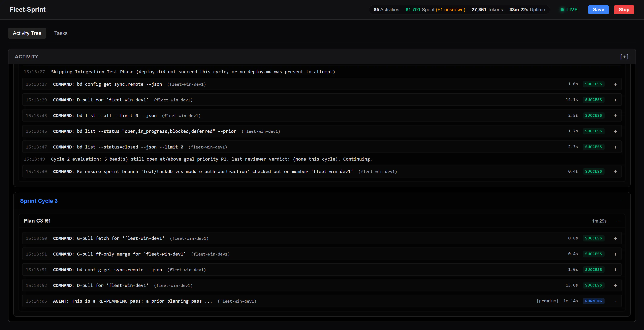This screenshot has width=644, height=330.
Task: Open the Sprint Cycle 3 heading
Action: [x=39, y=201]
